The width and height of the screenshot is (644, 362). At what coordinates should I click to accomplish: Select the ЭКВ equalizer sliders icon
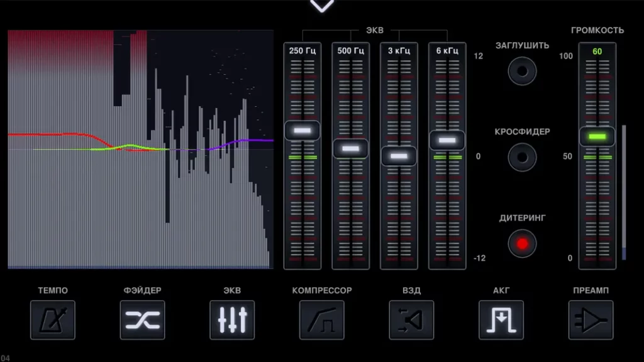(x=232, y=320)
